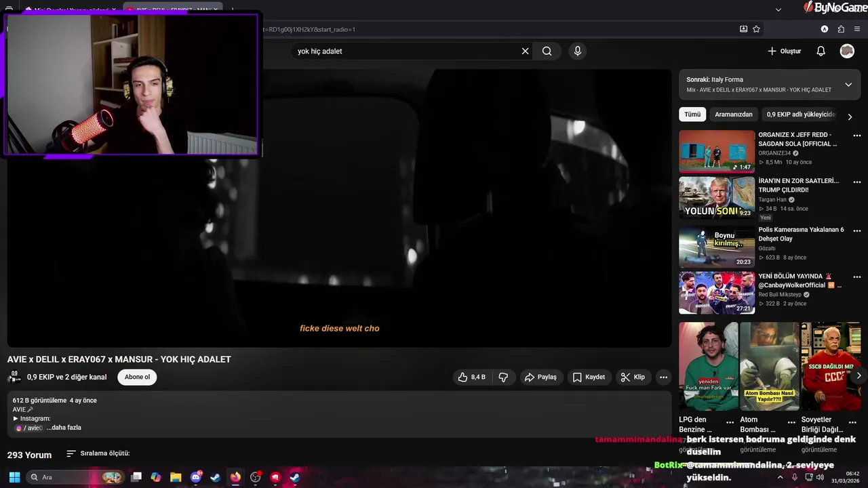List all tabs with the chevron
This screenshot has width=868, height=488.
(778, 9)
